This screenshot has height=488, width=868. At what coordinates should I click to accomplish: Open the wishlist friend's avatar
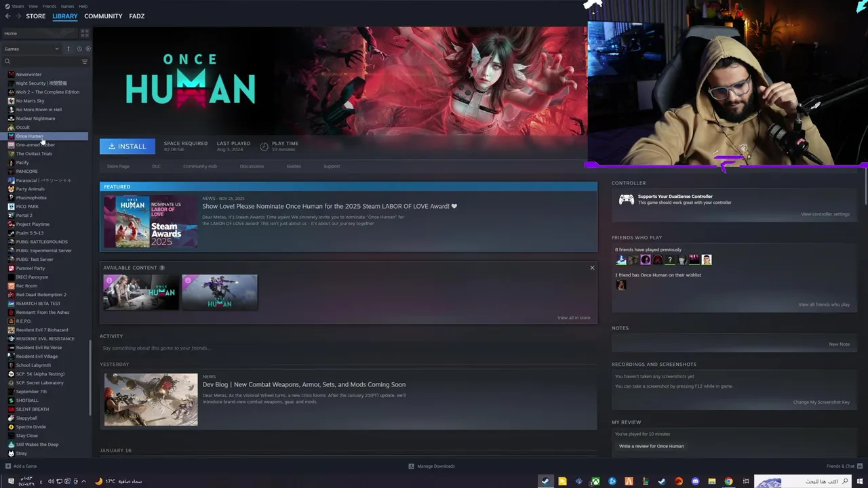pyautogui.click(x=620, y=285)
